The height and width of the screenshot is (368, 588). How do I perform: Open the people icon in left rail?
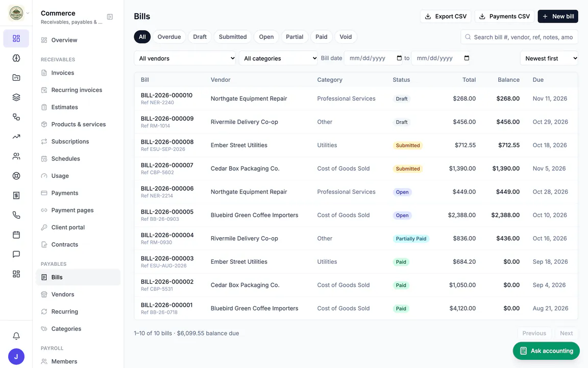point(16,156)
